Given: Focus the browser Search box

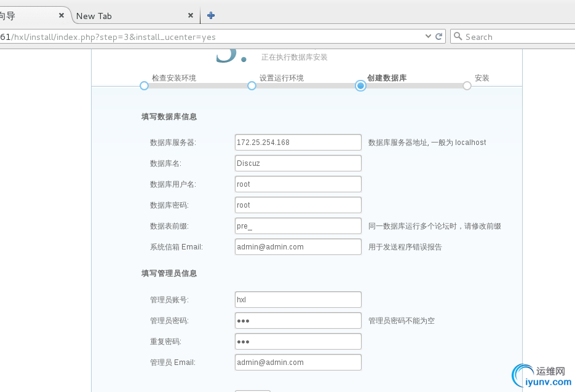Looking at the screenshot, I should (x=514, y=37).
